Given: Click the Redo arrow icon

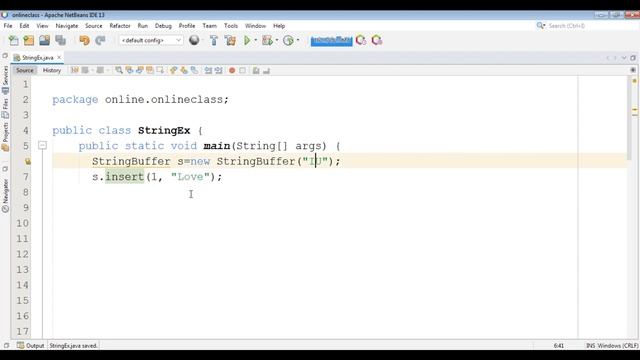Looking at the screenshot, I should coord(100,40).
